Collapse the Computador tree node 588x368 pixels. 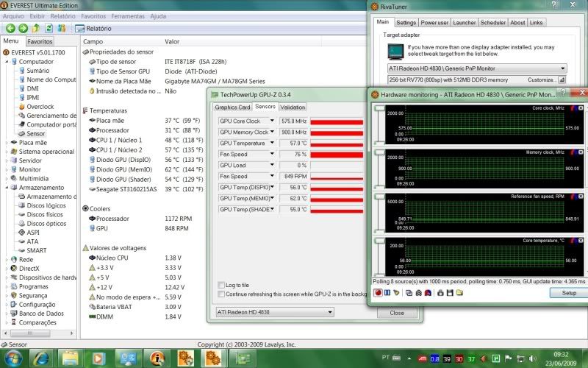coord(7,62)
